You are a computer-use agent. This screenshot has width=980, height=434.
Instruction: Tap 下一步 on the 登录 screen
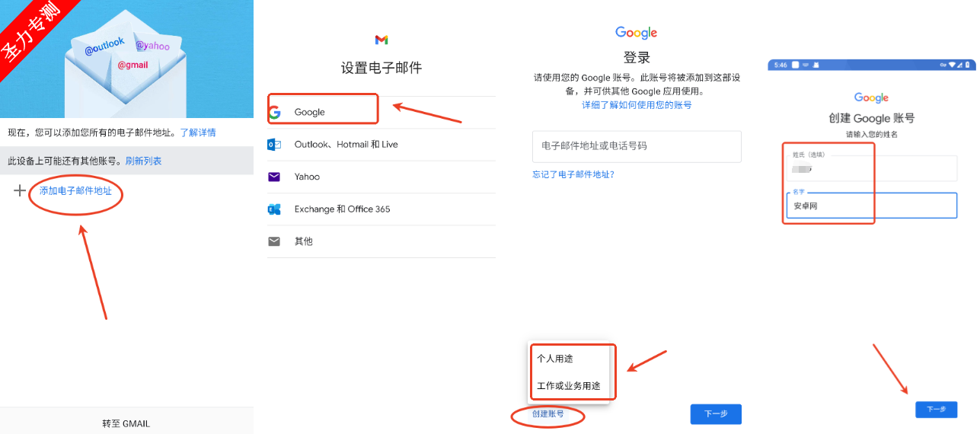point(716,414)
